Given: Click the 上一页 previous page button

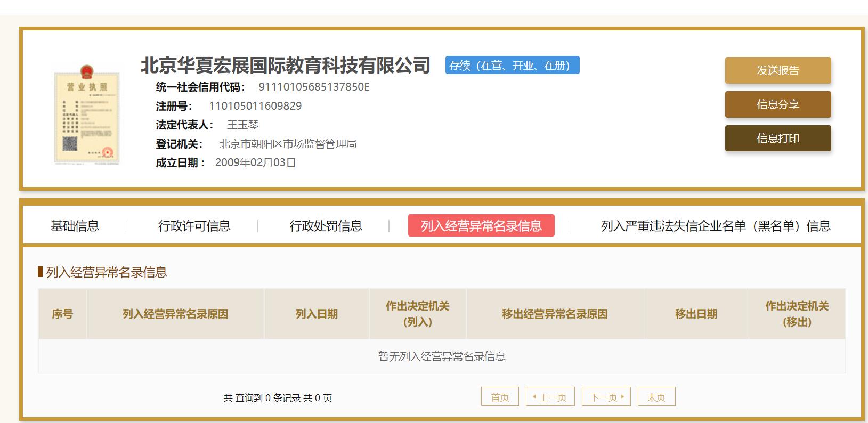Looking at the screenshot, I should (550, 397).
